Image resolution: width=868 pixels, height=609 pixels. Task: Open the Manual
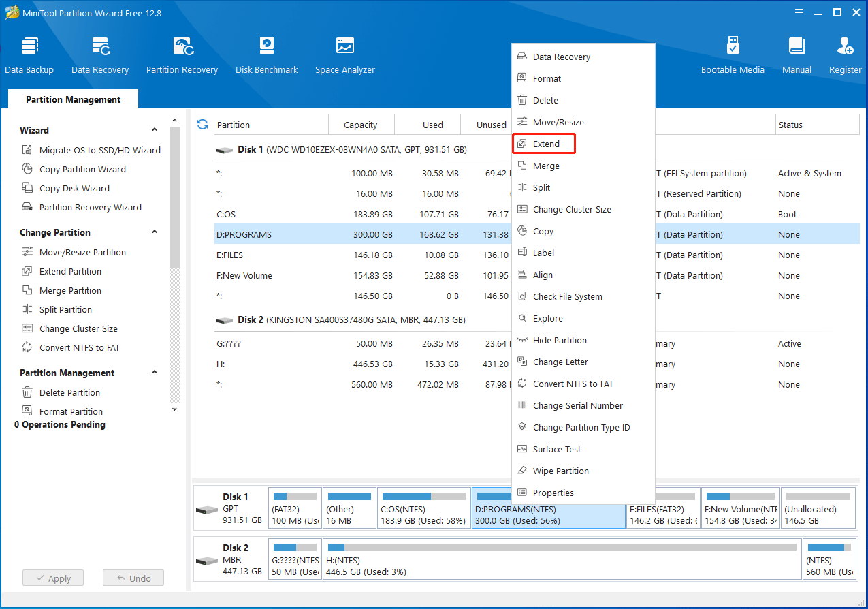(x=797, y=56)
